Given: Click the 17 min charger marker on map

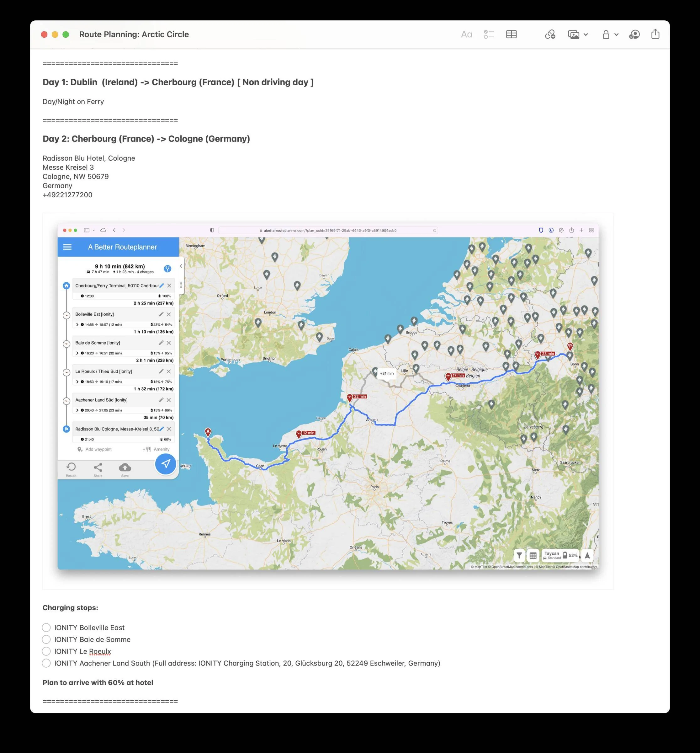Looking at the screenshot, I should [448, 377].
